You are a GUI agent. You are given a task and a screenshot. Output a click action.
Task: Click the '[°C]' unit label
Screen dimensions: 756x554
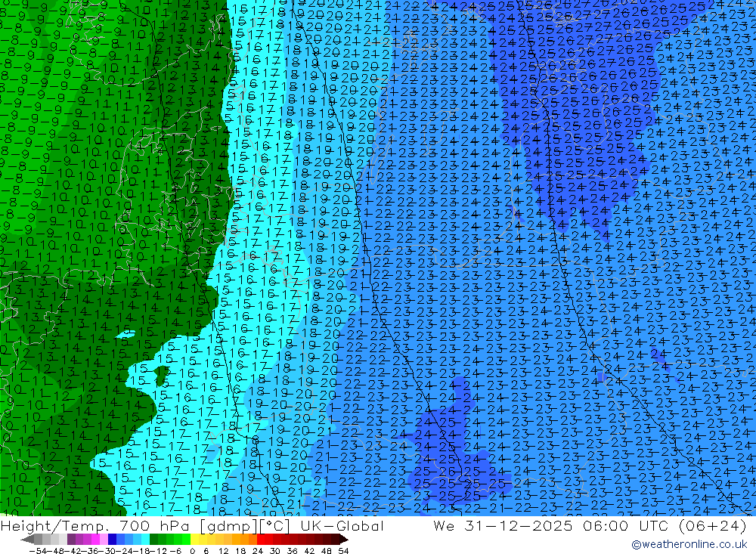click(x=275, y=526)
